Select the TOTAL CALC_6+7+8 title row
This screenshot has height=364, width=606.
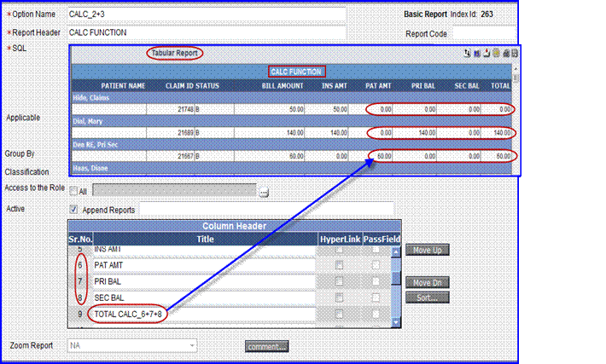(205, 315)
